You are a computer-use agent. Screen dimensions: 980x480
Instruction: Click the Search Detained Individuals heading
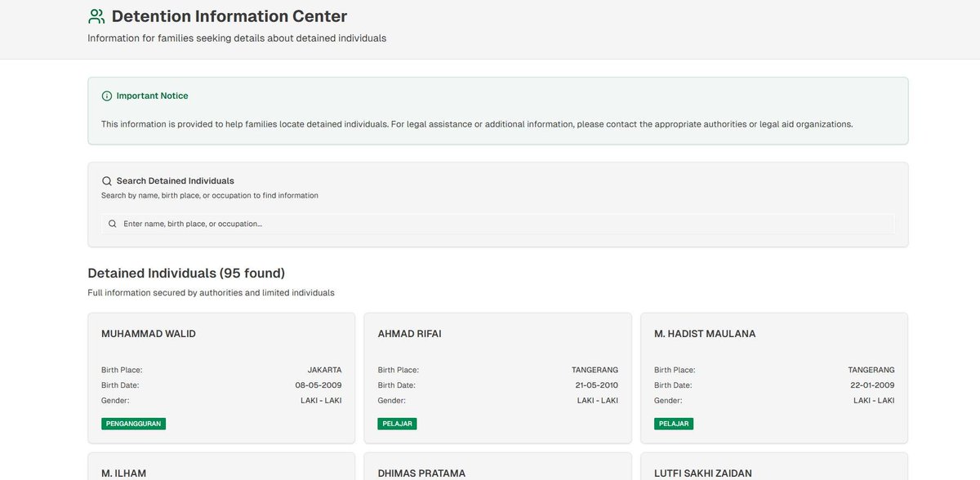[x=176, y=181]
